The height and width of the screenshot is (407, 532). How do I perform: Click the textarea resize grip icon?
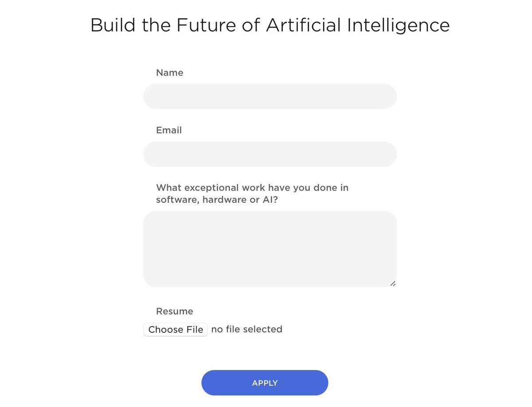[393, 283]
